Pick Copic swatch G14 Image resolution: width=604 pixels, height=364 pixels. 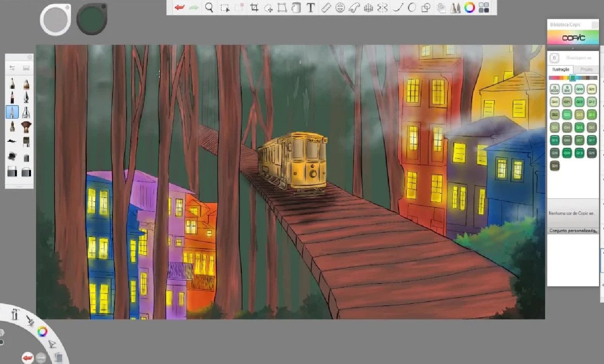(x=591, y=114)
